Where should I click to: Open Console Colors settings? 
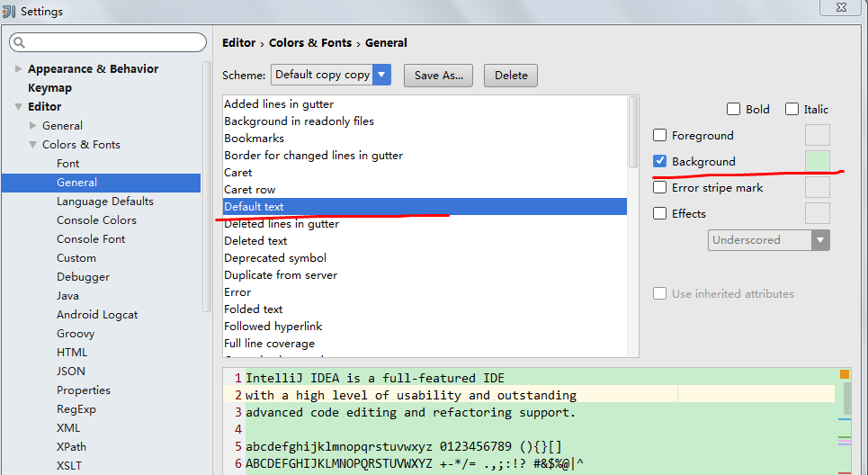click(x=96, y=220)
